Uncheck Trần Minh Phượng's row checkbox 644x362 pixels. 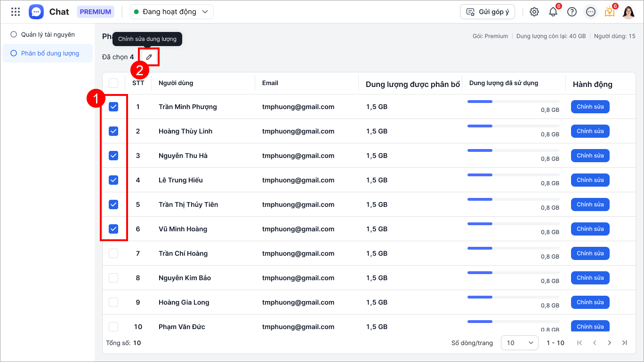pyautogui.click(x=113, y=107)
